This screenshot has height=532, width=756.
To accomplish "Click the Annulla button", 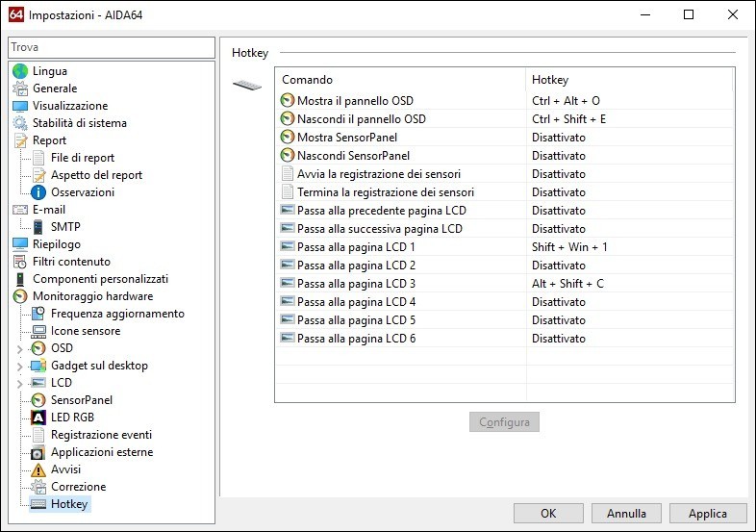I will click(626, 513).
